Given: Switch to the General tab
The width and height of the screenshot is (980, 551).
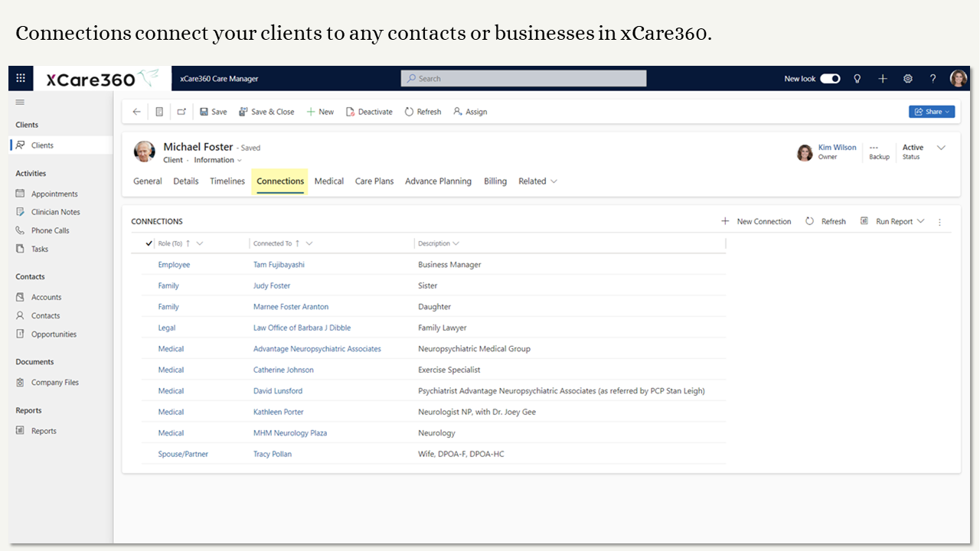Looking at the screenshot, I should 148,181.
